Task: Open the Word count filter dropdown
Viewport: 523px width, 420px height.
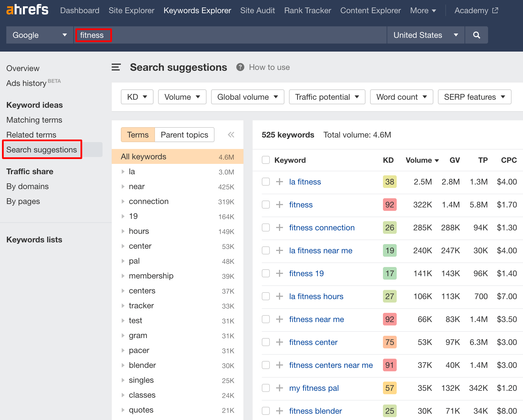Action: pyautogui.click(x=402, y=97)
